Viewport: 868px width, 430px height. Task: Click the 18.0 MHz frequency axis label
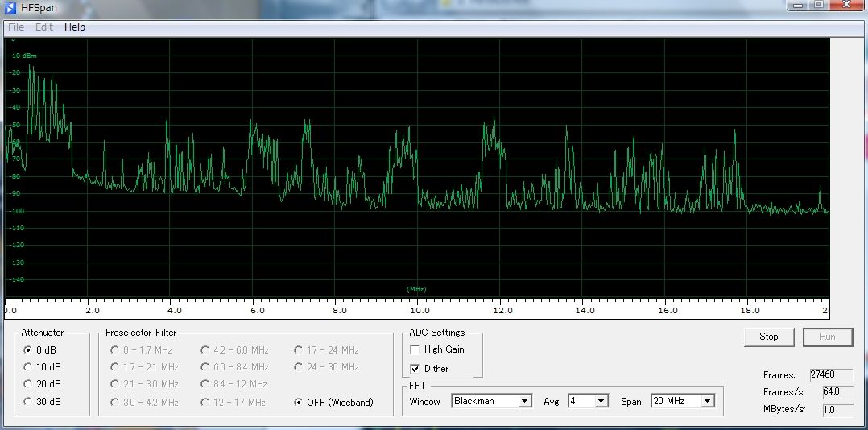[750, 311]
